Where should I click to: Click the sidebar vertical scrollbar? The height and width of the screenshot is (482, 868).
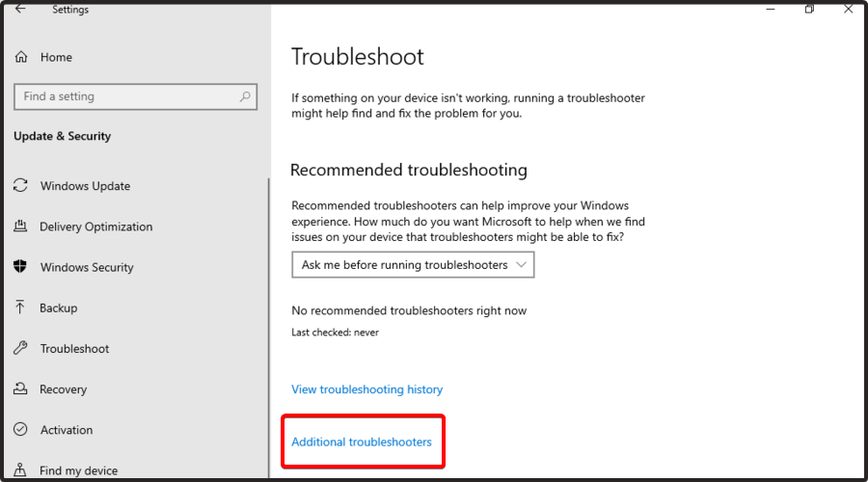tap(269, 327)
